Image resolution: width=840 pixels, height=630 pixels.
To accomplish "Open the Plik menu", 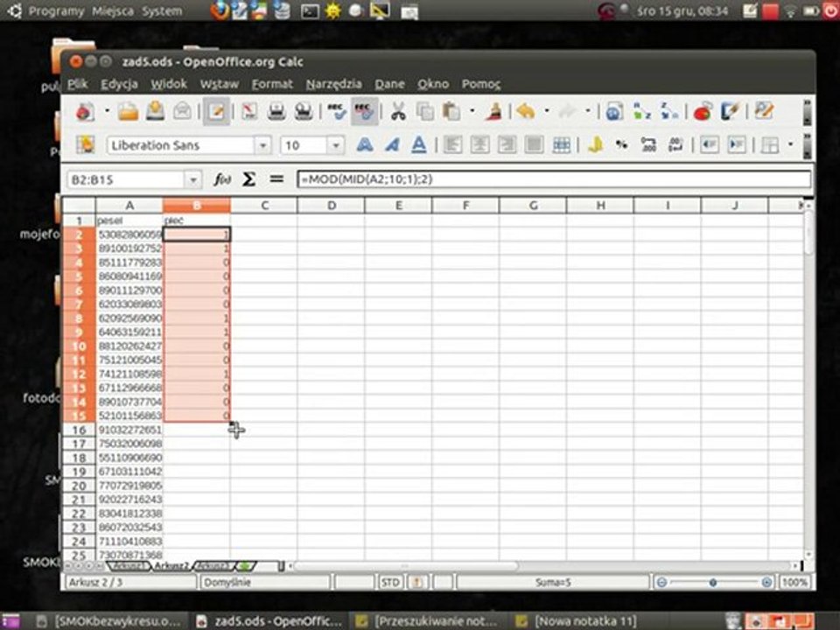I will click(78, 84).
